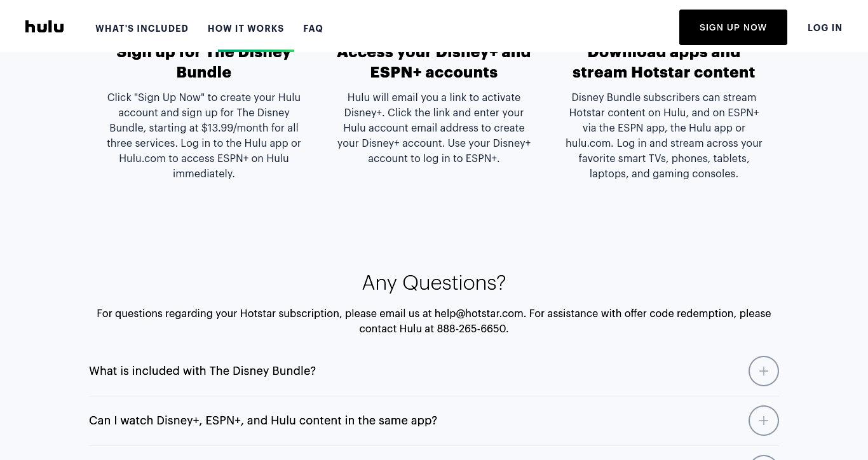Click paragraph starting 'Click "Sign Up Now" to create'

point(204,135)
